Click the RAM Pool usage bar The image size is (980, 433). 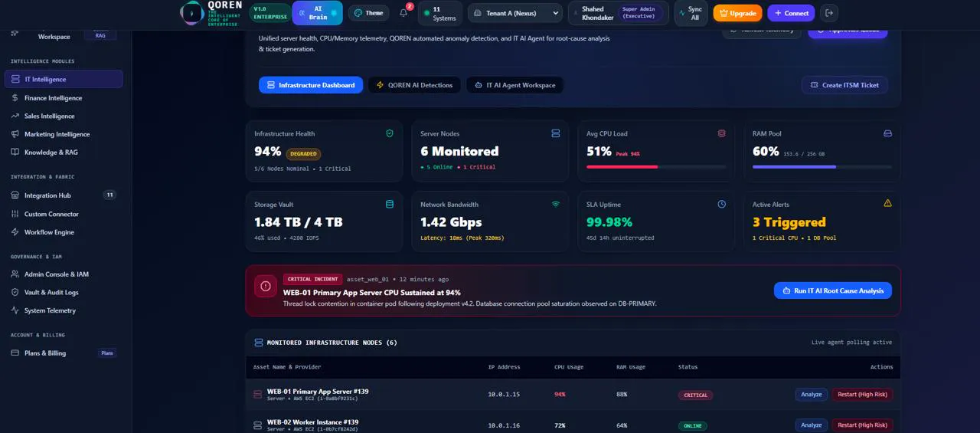(822, 166)
